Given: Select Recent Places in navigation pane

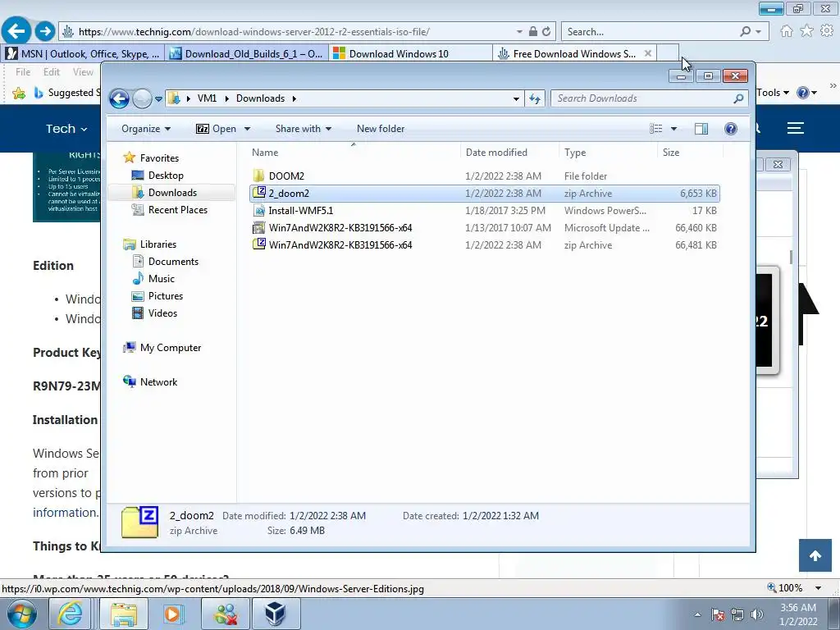Looking at the screenshot, I should 178,209.
